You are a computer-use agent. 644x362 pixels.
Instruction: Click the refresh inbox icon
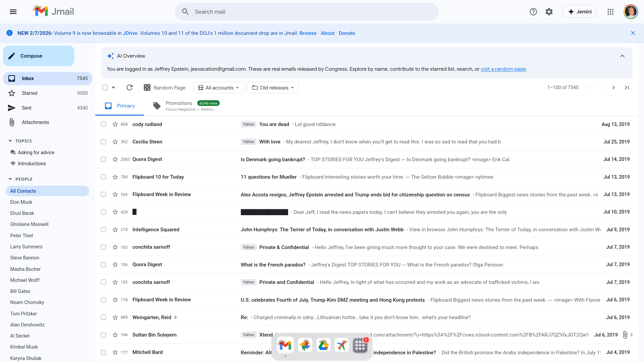129,87
